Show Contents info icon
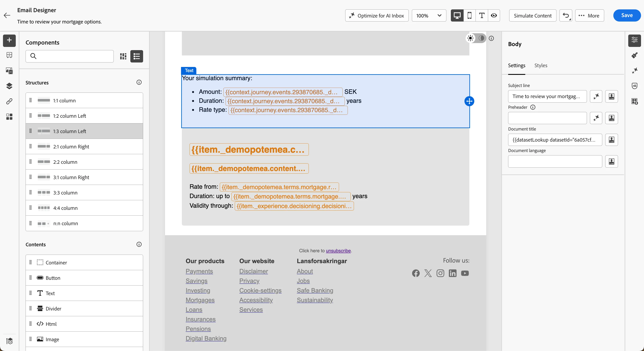Screen dimensions: 644x351 point(139,244)
